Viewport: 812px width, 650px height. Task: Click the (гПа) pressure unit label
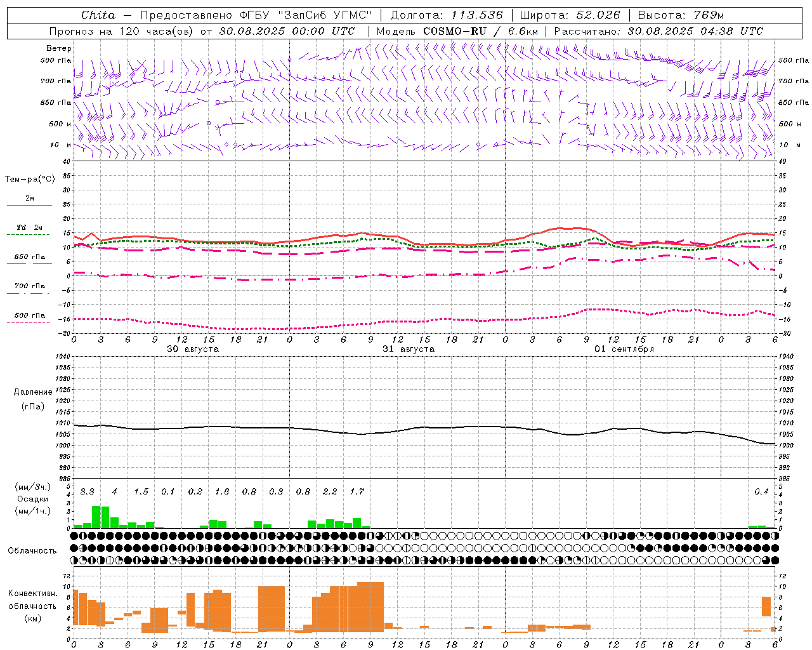32,406
